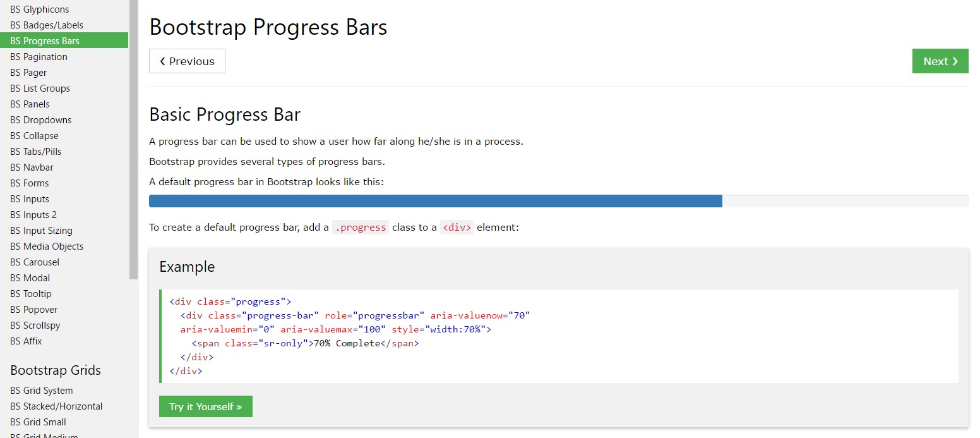Viewport: 980px width, 438px height.
Task: Click 'A default progress bar in Bootstrap' sentence
Action: 266,182
